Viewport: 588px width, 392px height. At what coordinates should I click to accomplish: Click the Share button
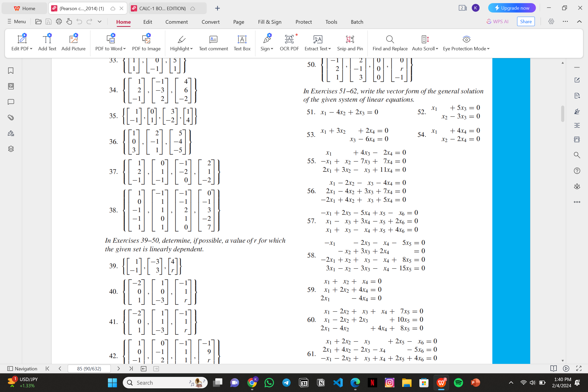click(x=526, y=21)
